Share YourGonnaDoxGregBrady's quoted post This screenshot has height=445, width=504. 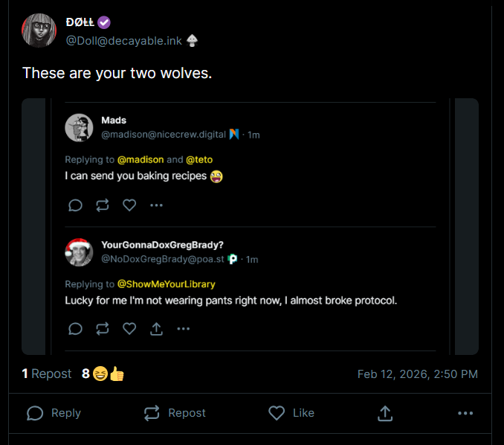[156, 328]
